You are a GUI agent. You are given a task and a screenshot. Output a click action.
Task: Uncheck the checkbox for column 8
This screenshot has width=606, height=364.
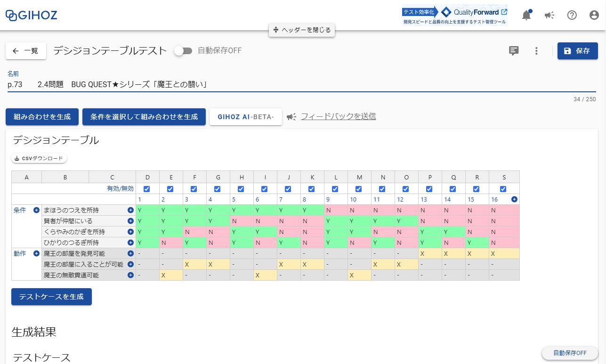coord(312,188)
